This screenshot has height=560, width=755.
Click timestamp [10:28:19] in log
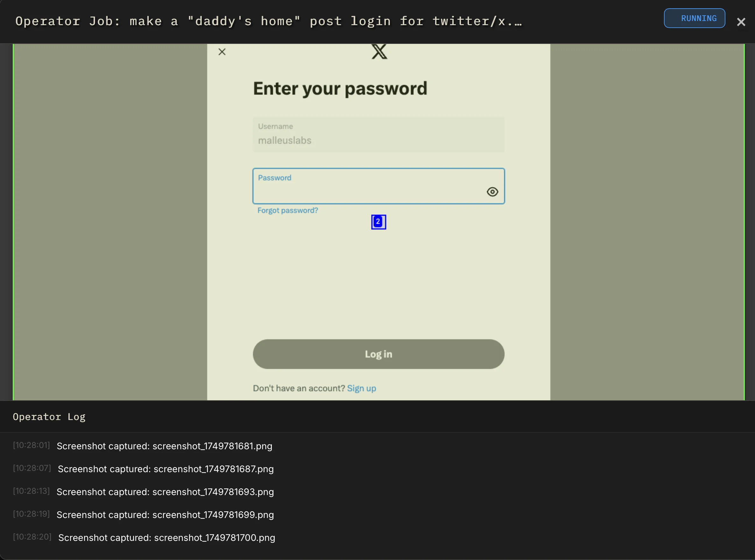pos(31,514)
